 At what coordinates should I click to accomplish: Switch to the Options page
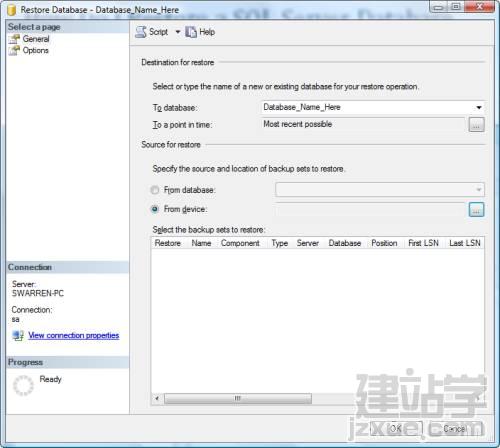[35, 50]
